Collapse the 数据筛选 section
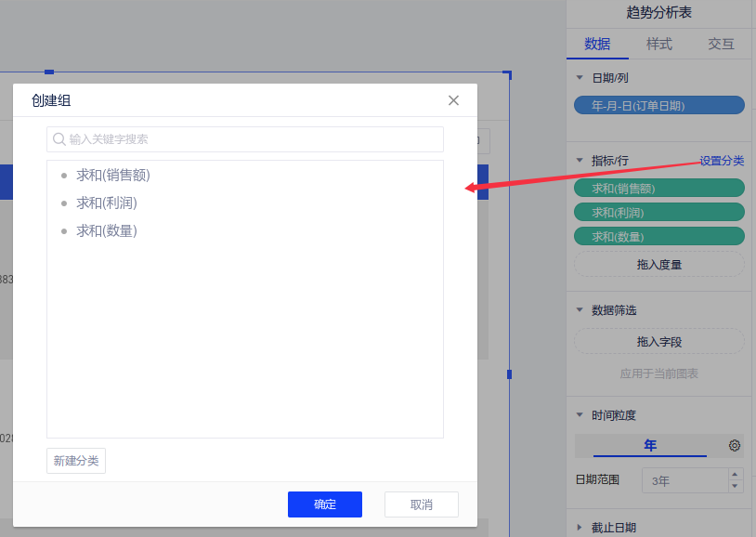 [x=580, y=310]
